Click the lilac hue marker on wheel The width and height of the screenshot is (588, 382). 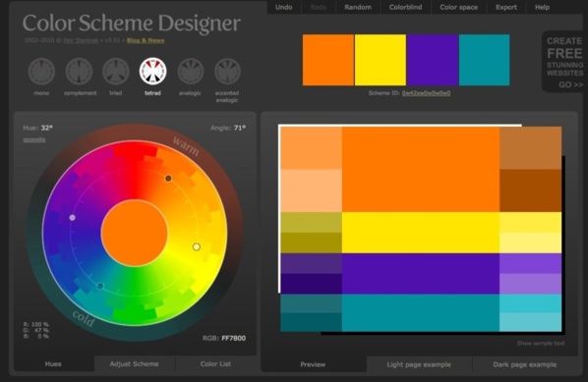[73, 218]
